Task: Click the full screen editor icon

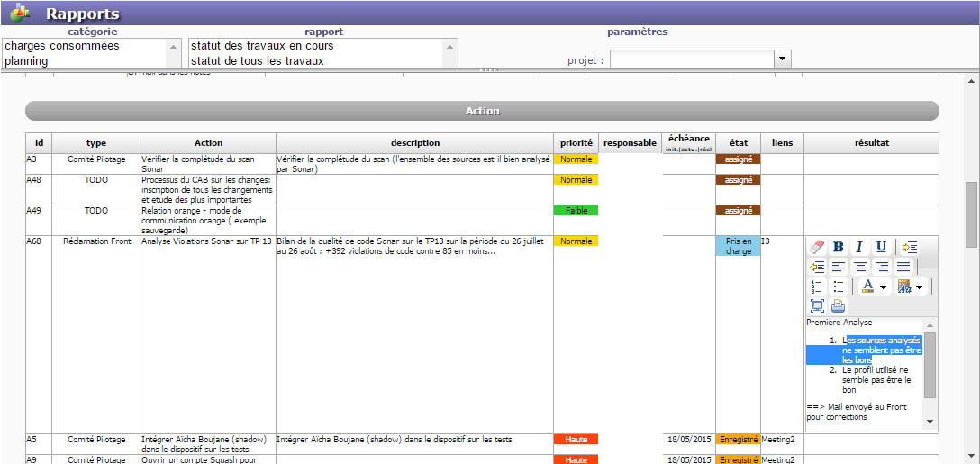Action: pos(817,306)
